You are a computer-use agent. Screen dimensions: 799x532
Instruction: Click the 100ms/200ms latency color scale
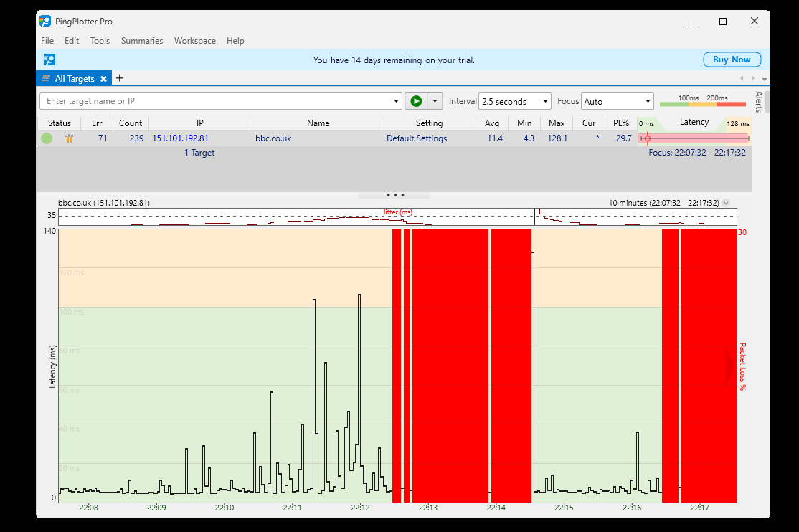tap(702, 101)
